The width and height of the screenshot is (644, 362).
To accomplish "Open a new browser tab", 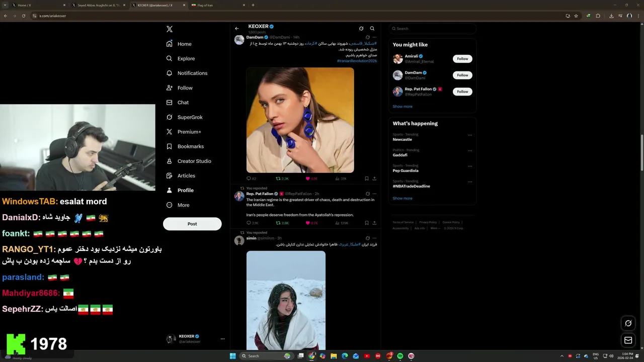I will tap(253, 5).
